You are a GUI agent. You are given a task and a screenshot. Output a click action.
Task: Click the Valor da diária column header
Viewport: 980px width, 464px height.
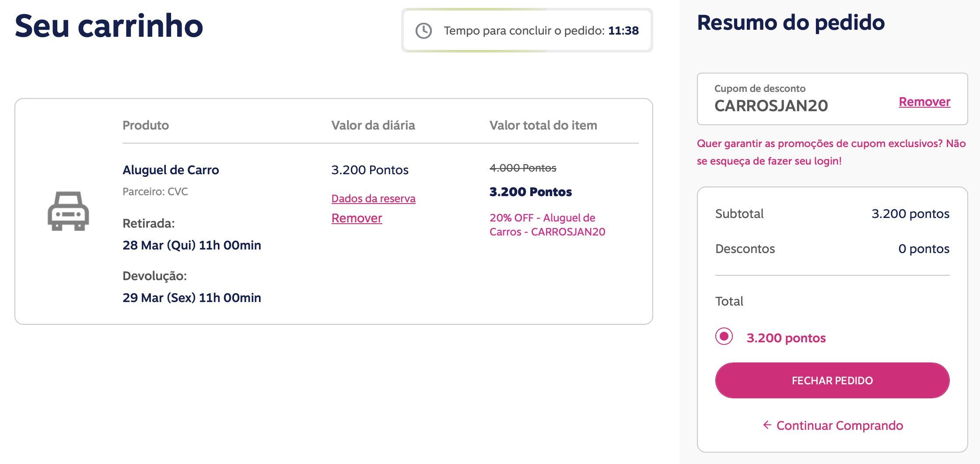click(373, 125)
